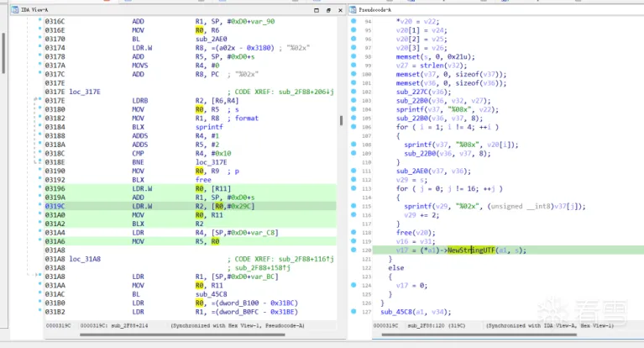Follow the sub_2AE0 call at 03170
Image resolution: width=644 pixels, height=348 pixels.
[211, 39]
